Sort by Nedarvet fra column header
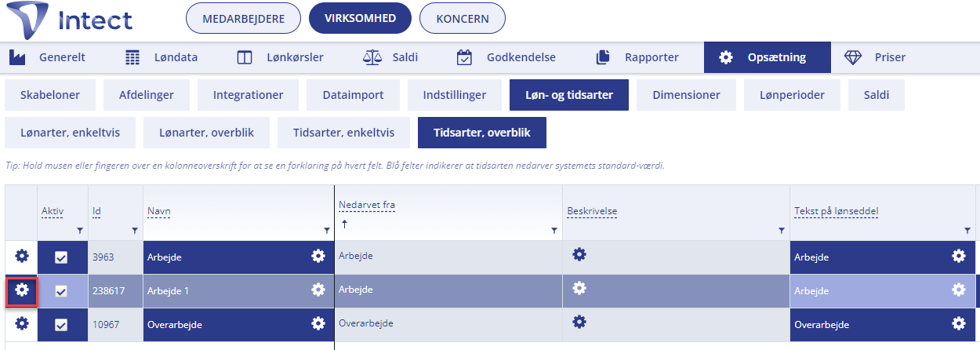This screenshot has height=350, width=980. click(x=367, y=206)
